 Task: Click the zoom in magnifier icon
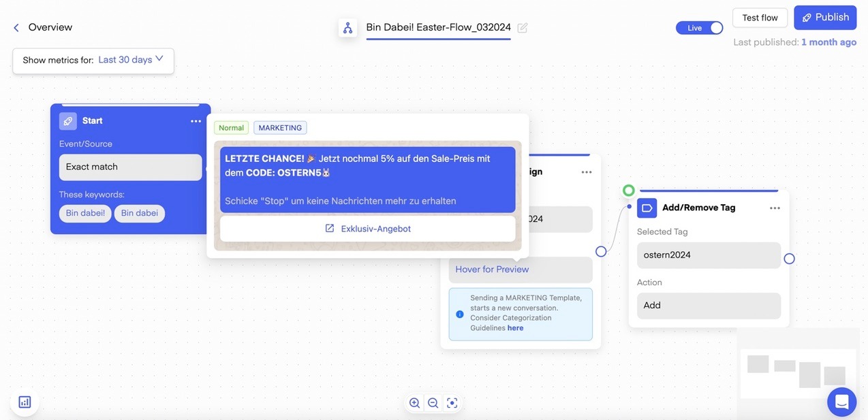414,403
